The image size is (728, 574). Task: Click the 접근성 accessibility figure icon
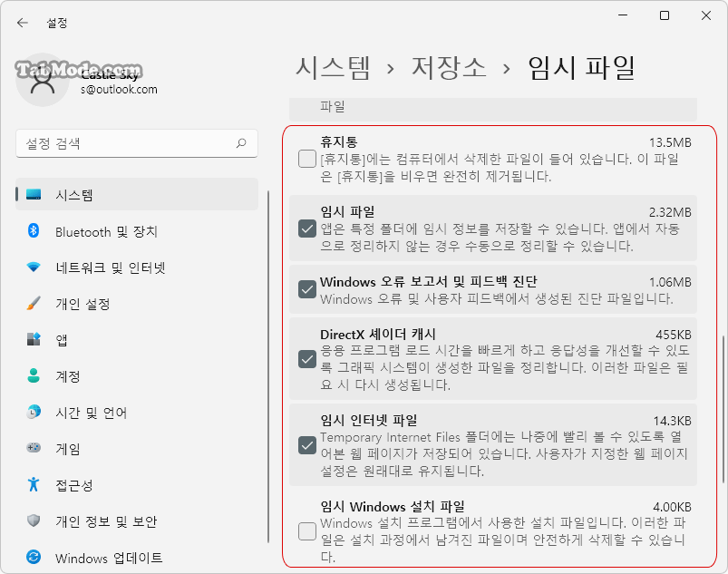[34, 484]
